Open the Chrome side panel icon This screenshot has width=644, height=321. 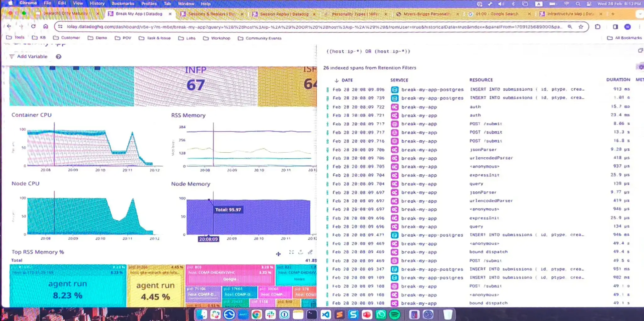[615, 27]
